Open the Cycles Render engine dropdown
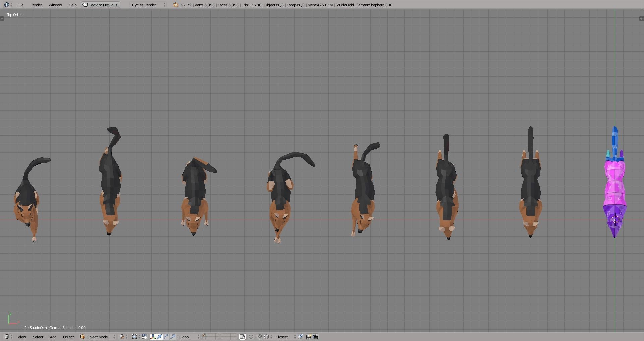Viewport: 644px width, 341px height. pos(149,5)
